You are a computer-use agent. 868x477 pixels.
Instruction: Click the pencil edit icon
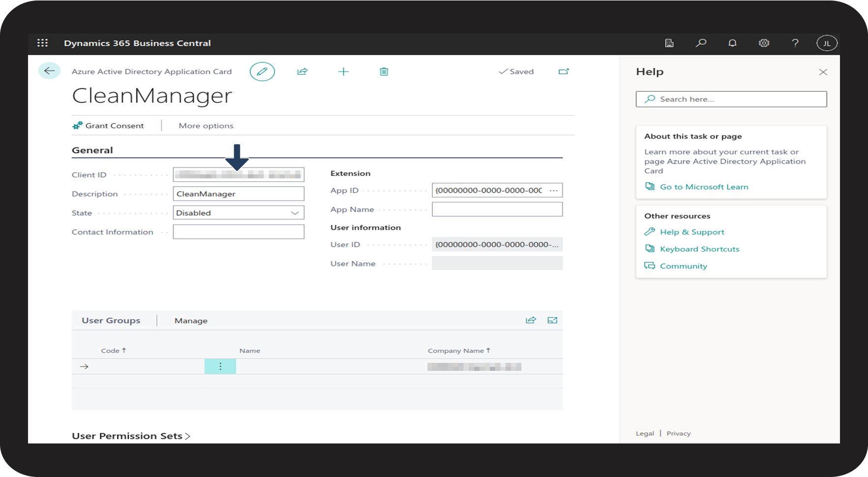[x=262, y=72]
